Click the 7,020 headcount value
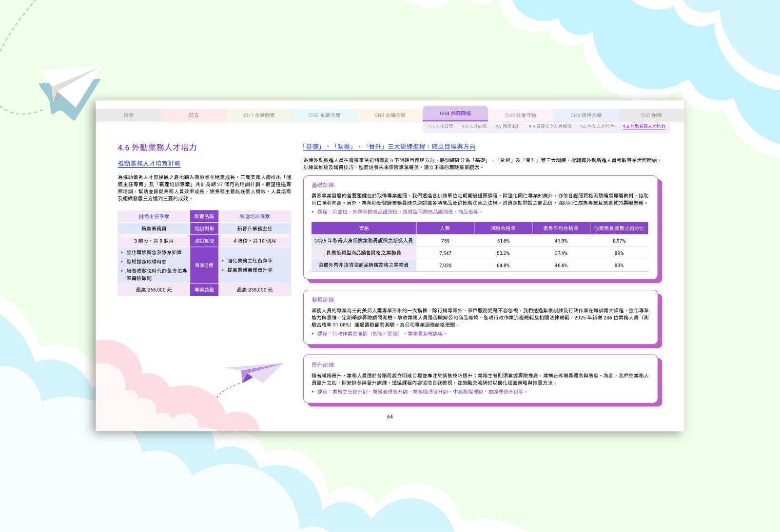The image size is (780, 532). (x=445, y=266)
